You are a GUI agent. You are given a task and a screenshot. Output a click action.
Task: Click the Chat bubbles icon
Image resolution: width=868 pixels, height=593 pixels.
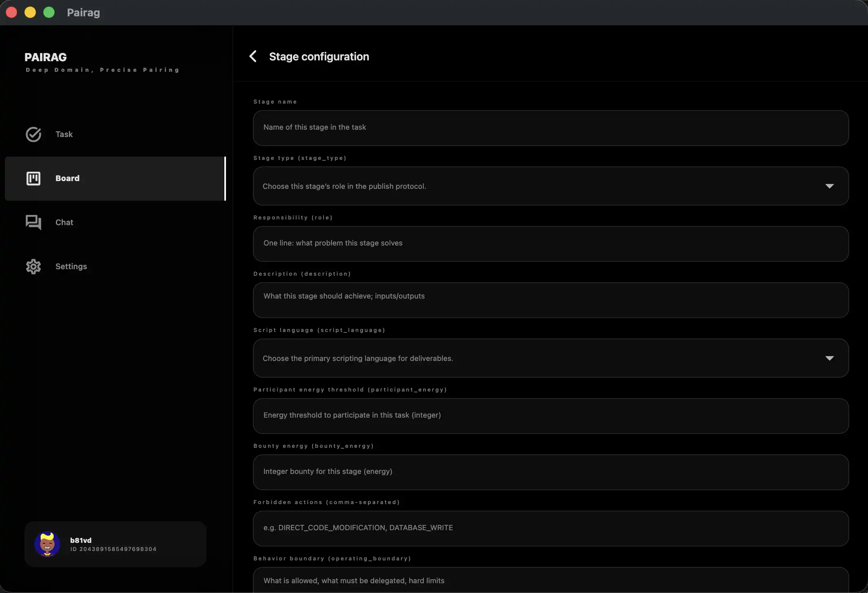coord(33,222)
